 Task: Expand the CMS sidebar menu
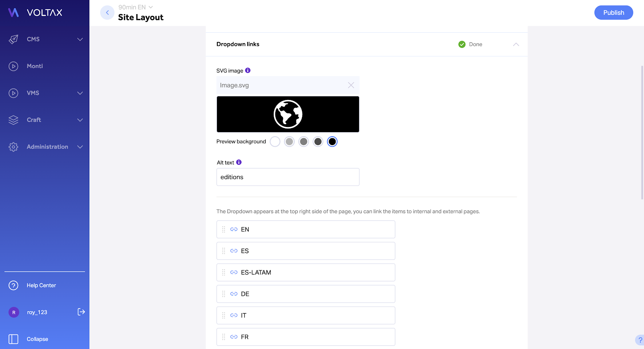(x=45, y=39)
